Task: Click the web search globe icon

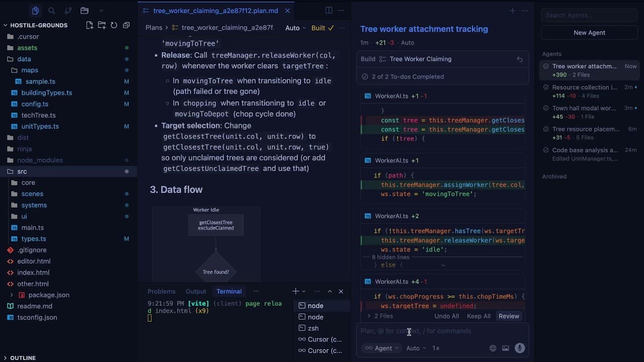Action: [x=492, y=347]
